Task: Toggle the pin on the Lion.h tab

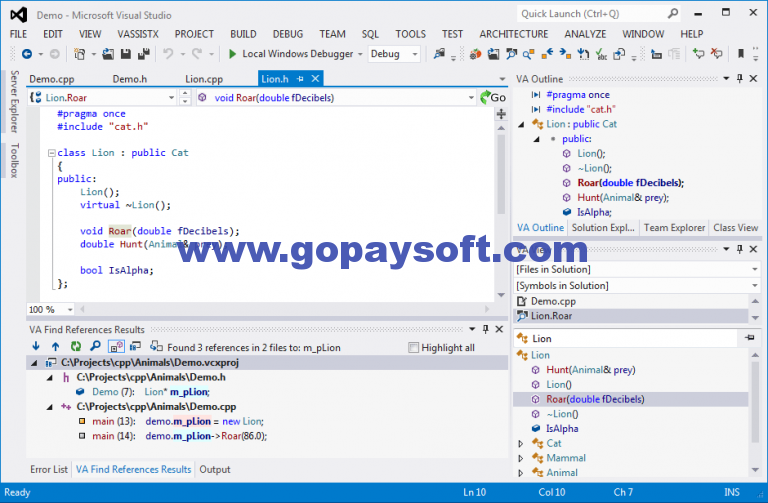Action: point(300,78)
